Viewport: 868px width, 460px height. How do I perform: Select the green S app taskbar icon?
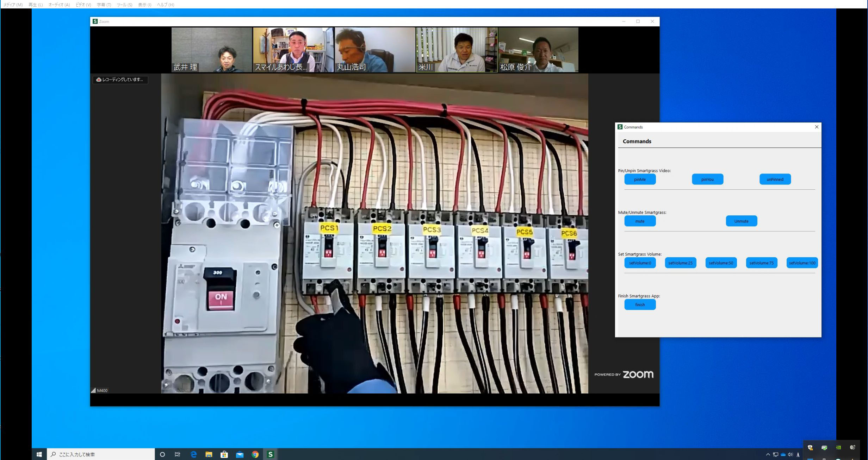coord(271,454)
